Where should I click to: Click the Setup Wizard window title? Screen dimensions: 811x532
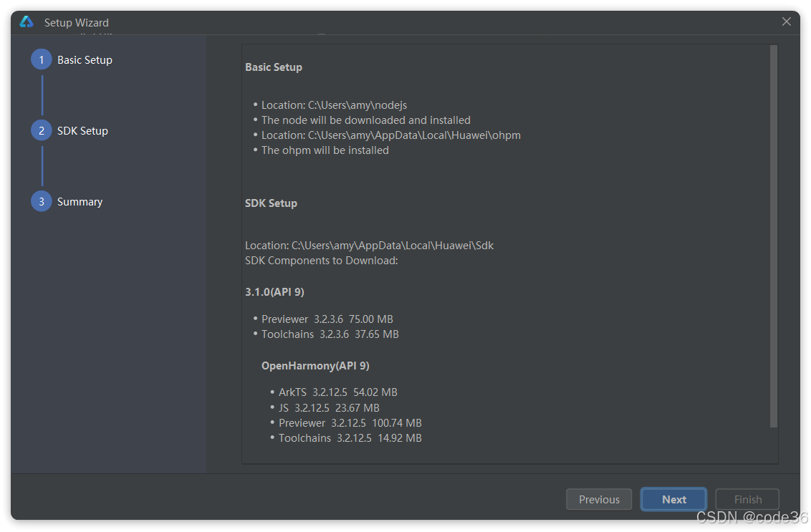(x=77, y=23)
